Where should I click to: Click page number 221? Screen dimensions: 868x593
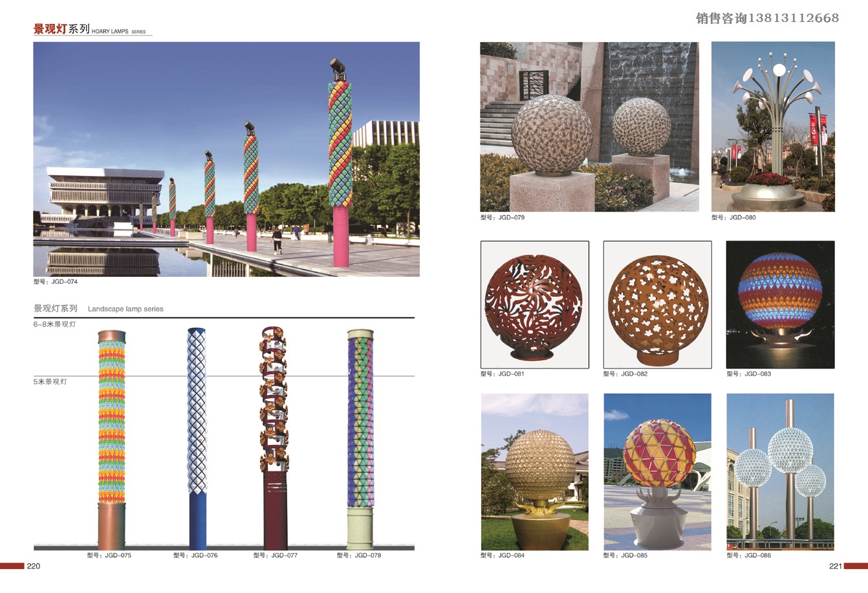(835, 566)
